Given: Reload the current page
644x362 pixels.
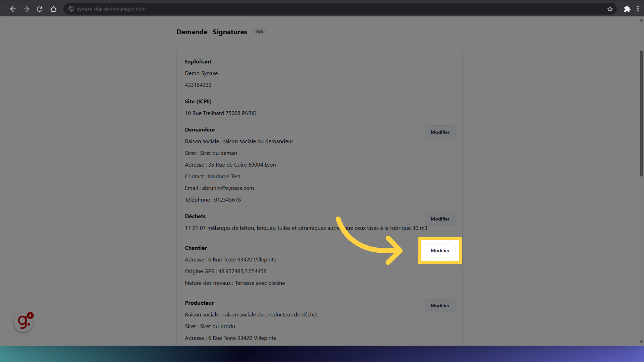Looking at the screenshot, I should pos(40,9).
